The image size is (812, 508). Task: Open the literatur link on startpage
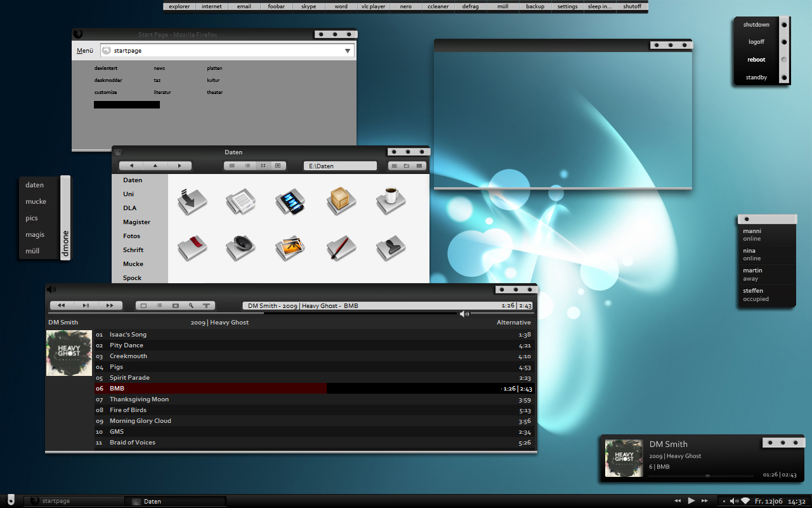pyautogui.click(x=162, y=92)
